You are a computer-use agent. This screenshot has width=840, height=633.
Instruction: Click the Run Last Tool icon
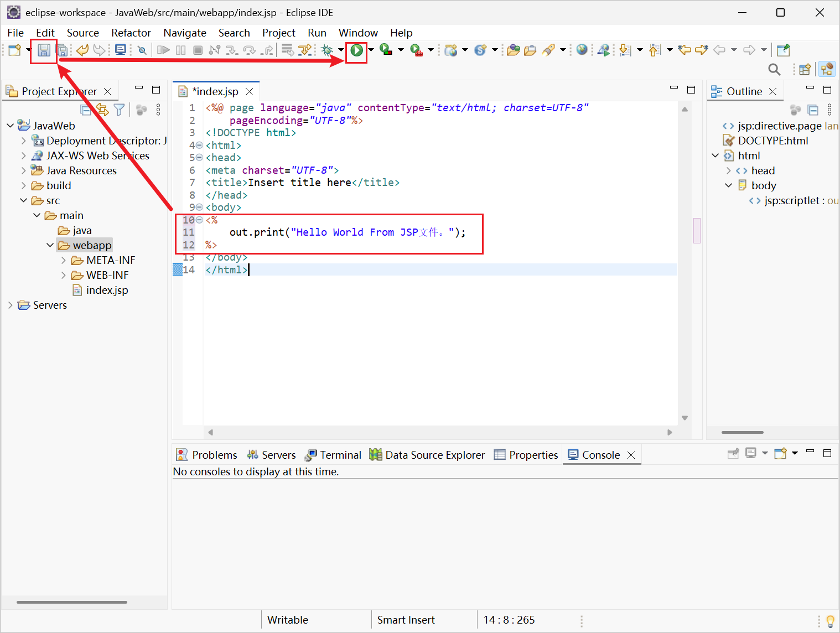coord(416,50)
